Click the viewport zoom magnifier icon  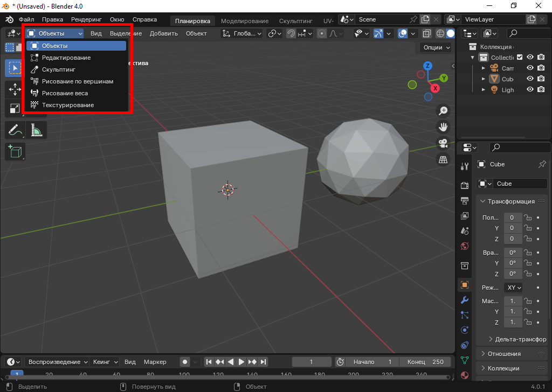pyautogui.click(x=443, y=111)
